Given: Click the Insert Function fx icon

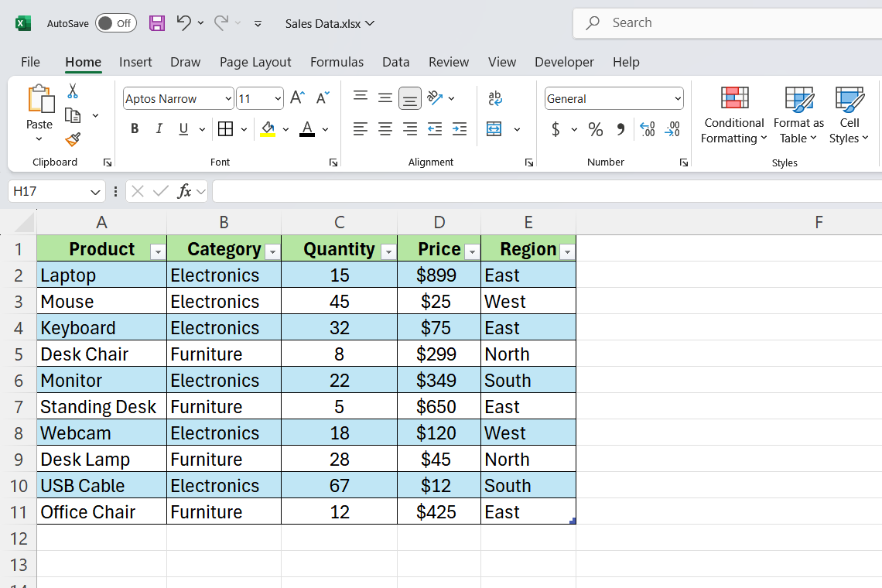Looking at the screenshot, I should coord(184,191).
